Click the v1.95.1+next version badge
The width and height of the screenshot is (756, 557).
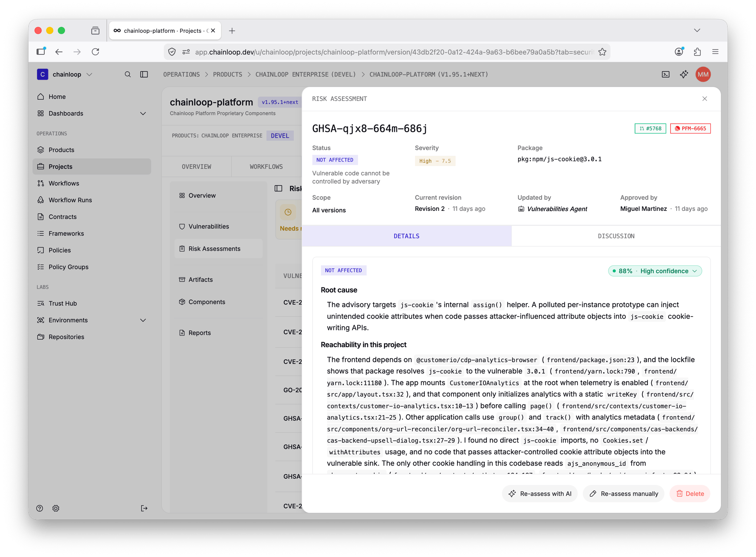point(280,102)
